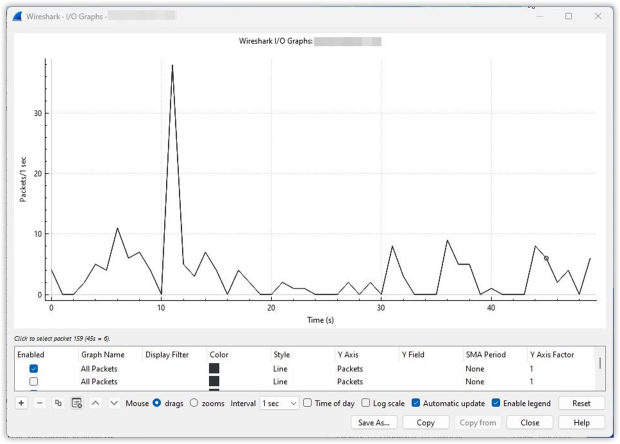Select graph point marker at 45 seconds
This screenshot has width=620, height=444.
click(546, 258)
